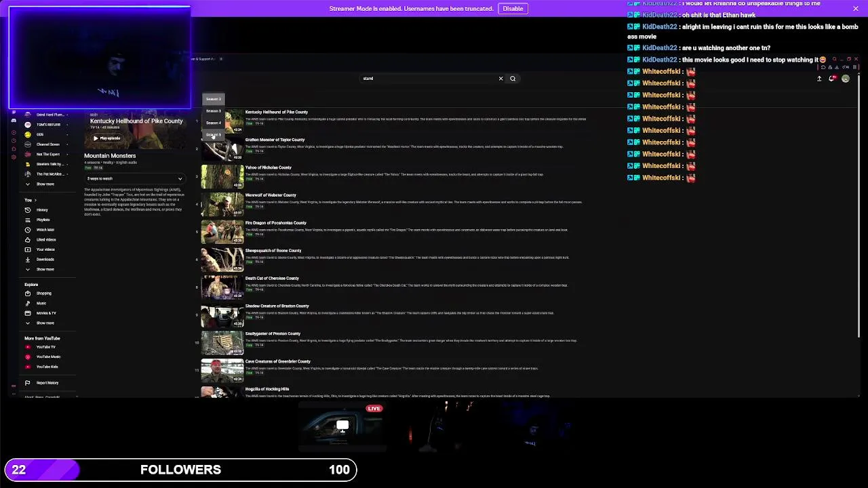Open Report history in the sidebar

coord(47,383)
